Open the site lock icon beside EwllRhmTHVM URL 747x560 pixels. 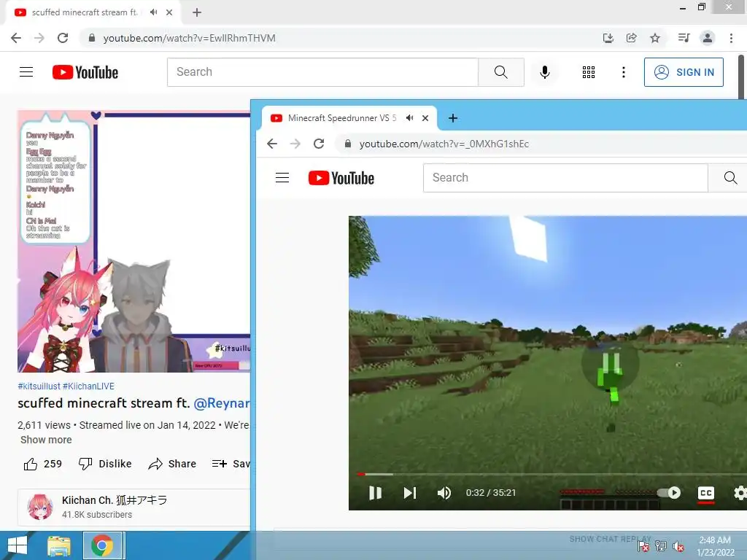[92, 38]
